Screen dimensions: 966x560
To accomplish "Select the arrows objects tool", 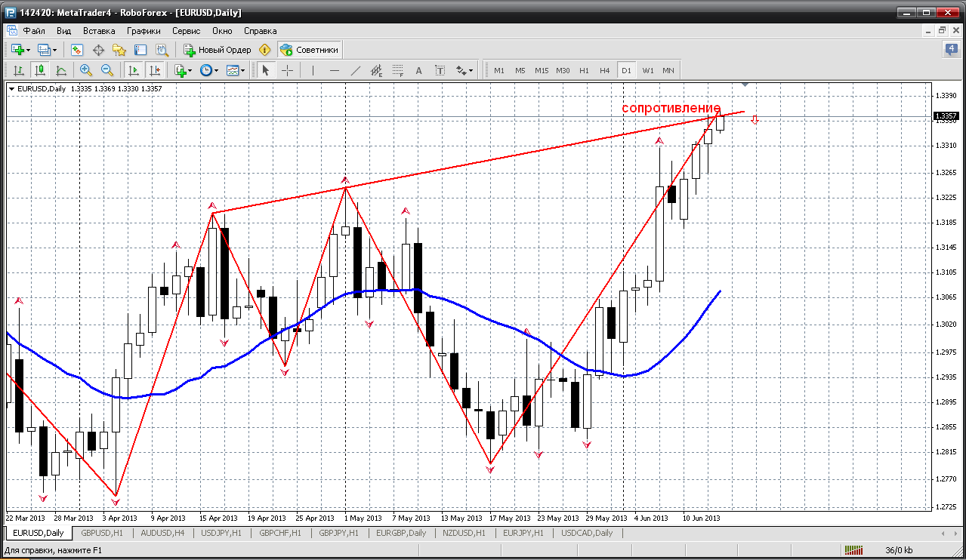I will [461, 70].
